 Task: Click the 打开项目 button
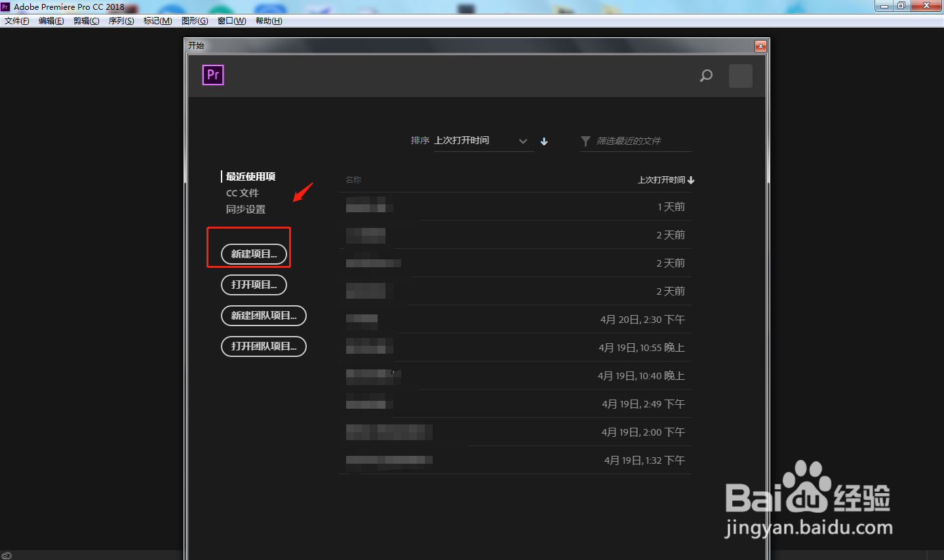[x=254, y=285]
